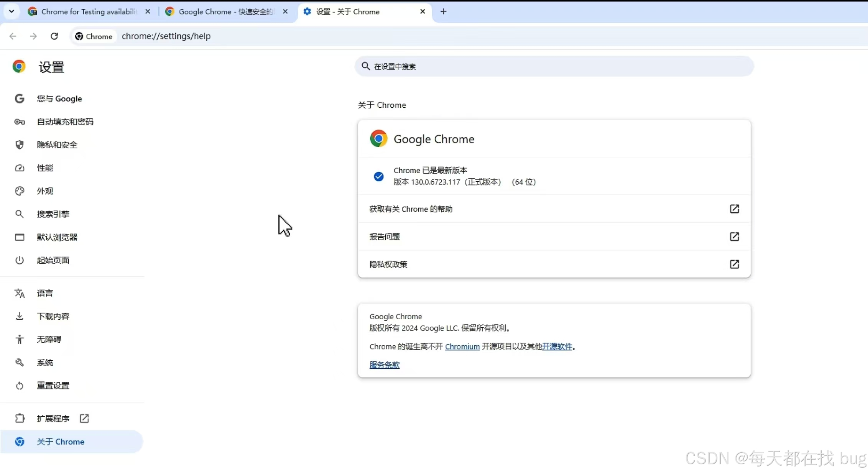
Task: Click the puzzle piece extensions icon
Action: [x=20, y=419]
